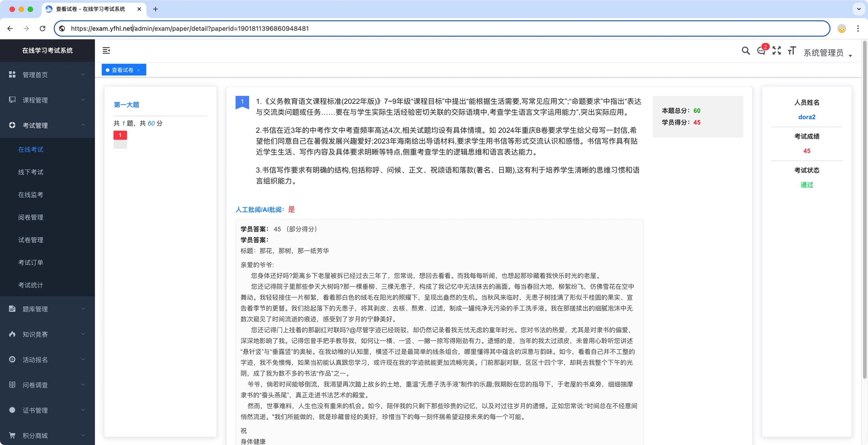The width and height of the screenshot is (868, 445).
Task: Click the 在线学习考试系统 logo title
Action: [47, 51]
